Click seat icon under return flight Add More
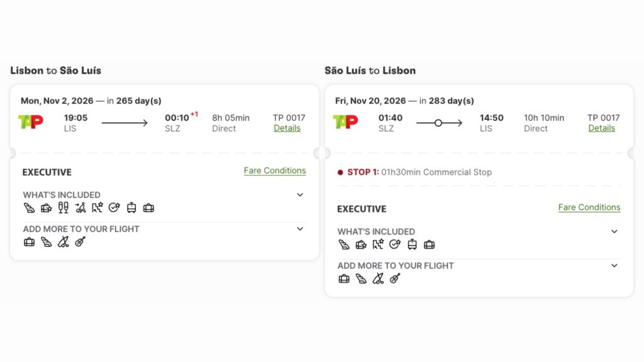 coord(360,278)
